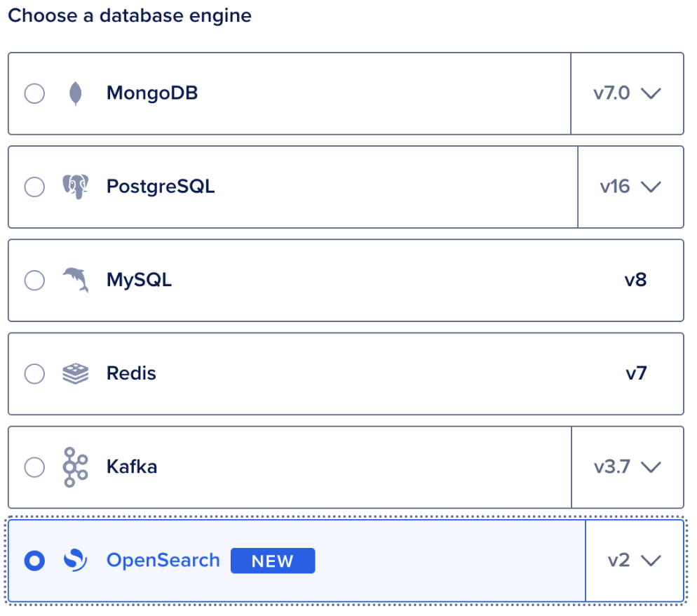This screenshot has height=616, width=697.
Task: Click the MySQL dolphin icon
Action: [x=76, y=280]
